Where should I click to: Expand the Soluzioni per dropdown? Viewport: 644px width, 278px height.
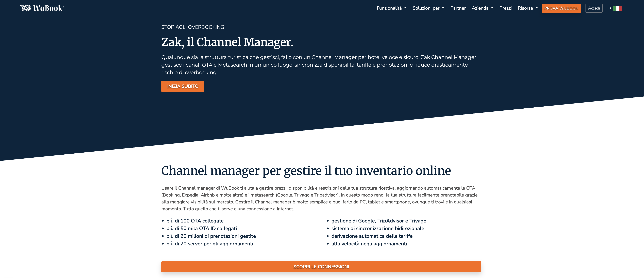click(x=428, y=8)
